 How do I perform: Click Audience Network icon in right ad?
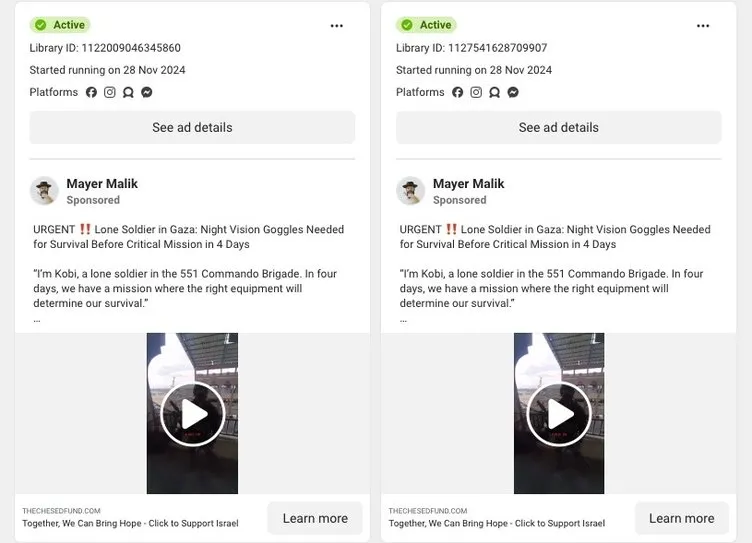[x=494, y=92]
